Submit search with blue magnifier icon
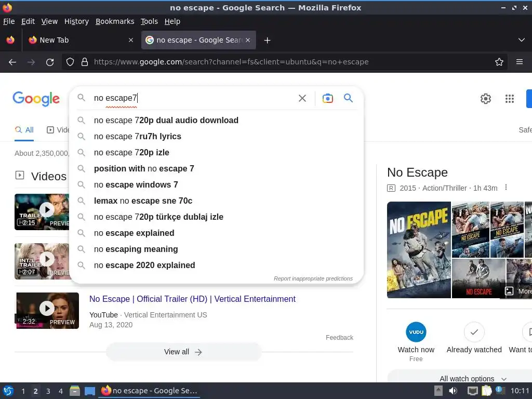This screenshot has width=532, height=399. [349, 98]
